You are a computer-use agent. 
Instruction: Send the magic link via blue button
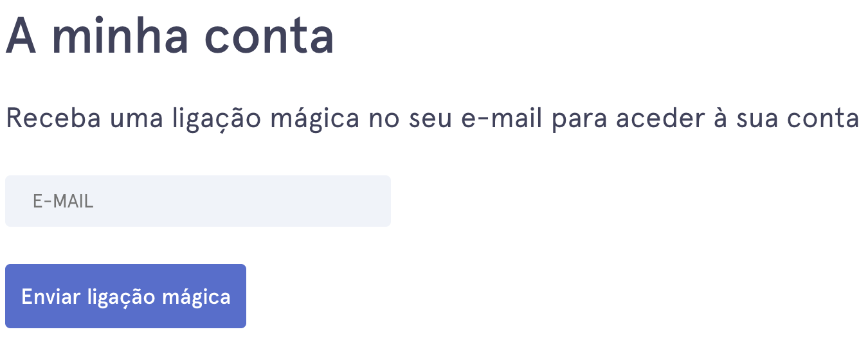coord(125,296)
